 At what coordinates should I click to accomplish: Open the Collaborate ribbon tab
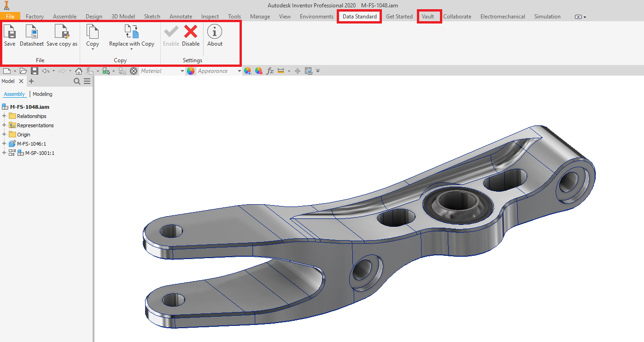(x=457, y=17)
